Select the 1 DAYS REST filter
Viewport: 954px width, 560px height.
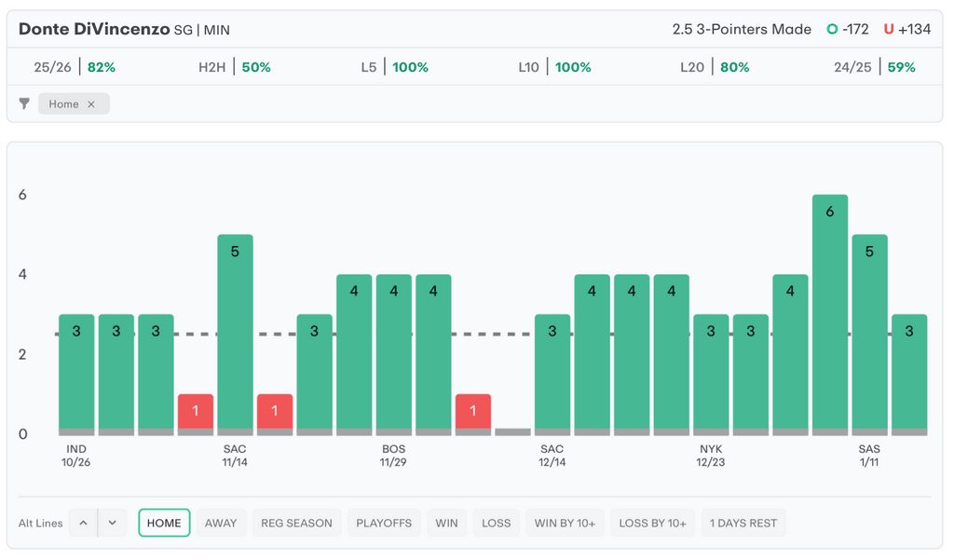(743, 523)
